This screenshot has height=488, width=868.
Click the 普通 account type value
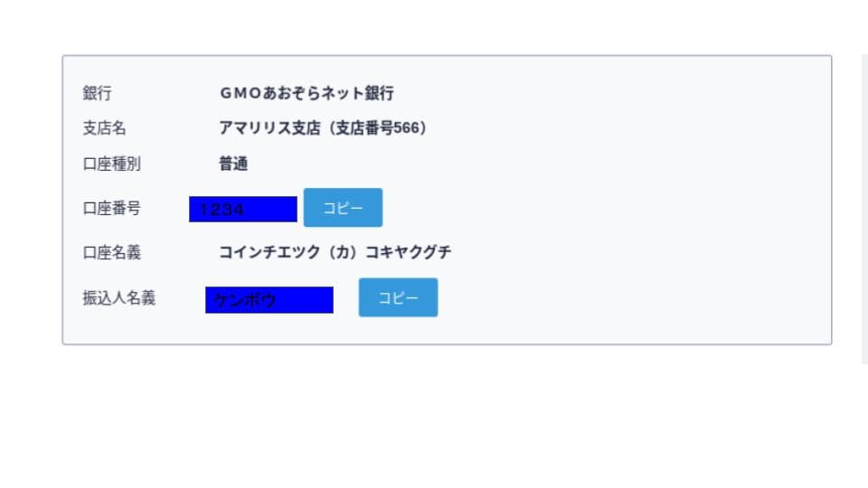[x=233, y=164]
